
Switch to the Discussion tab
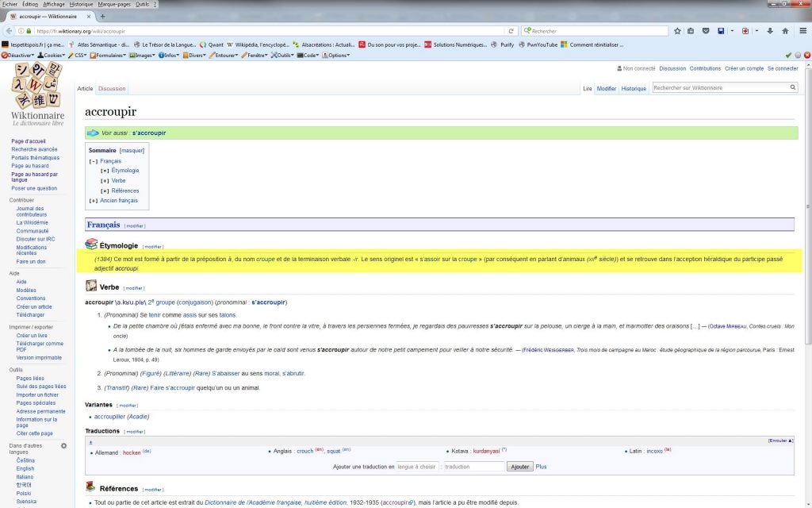[112, 89]
